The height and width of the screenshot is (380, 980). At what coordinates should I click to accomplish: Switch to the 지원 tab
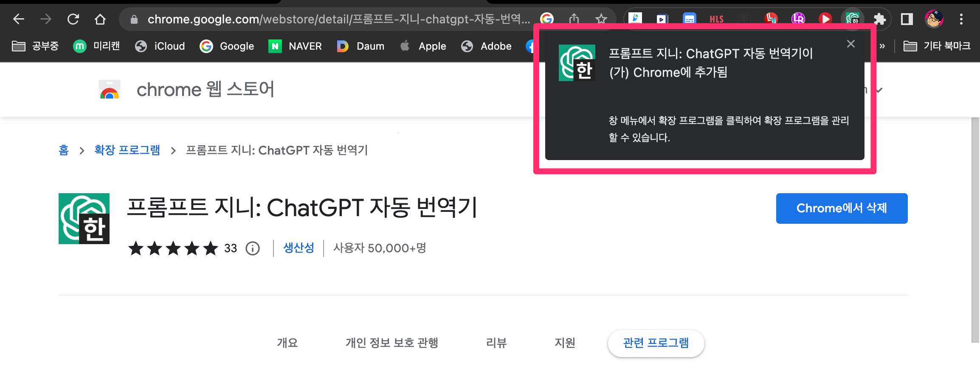click(x=565, y=343)
